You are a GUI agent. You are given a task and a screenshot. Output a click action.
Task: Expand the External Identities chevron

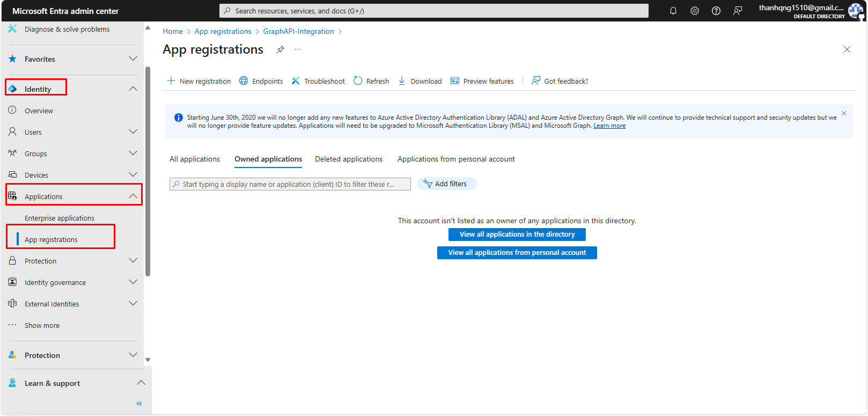[133, 303]
